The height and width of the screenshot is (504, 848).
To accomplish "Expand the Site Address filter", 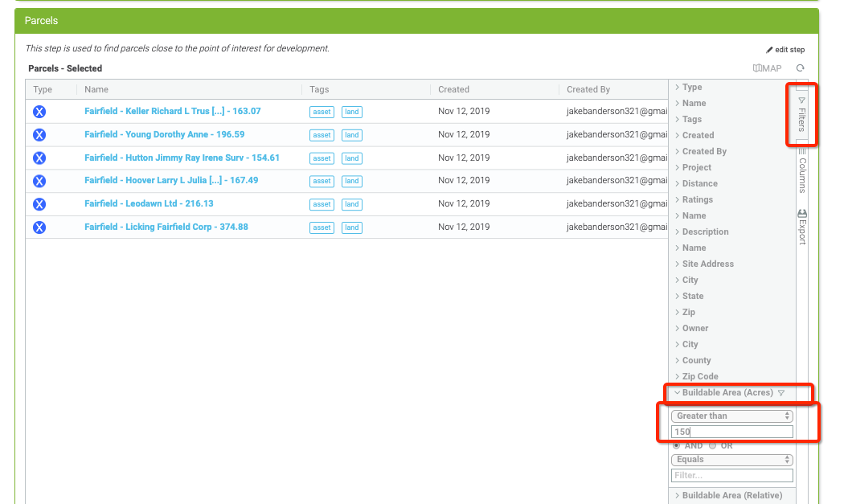I will point(704,264).
